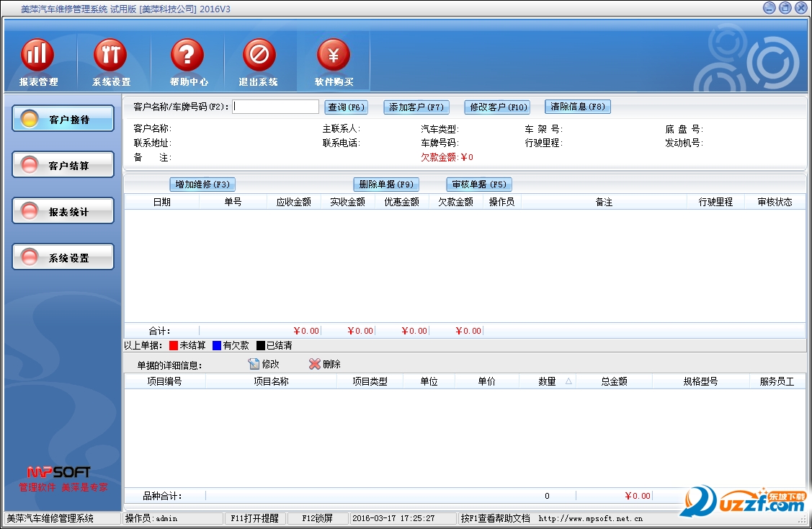Click 退出系统 toolbar icon

point(259,62)
